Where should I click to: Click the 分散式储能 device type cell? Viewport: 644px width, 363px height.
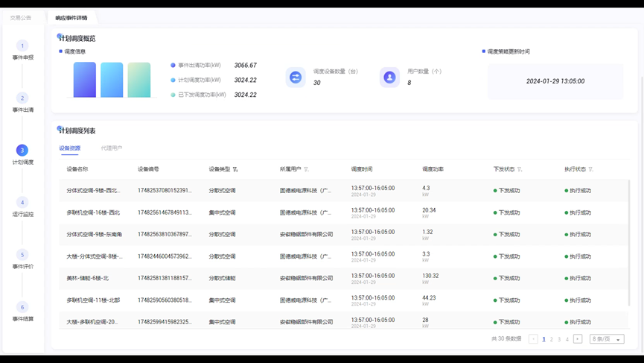click(222, 278)
